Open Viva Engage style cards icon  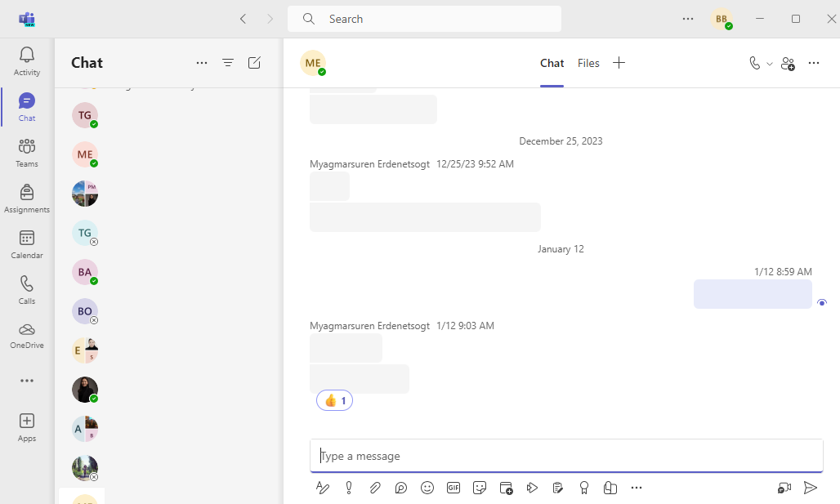pyautogui.click(x=610, y=488)
